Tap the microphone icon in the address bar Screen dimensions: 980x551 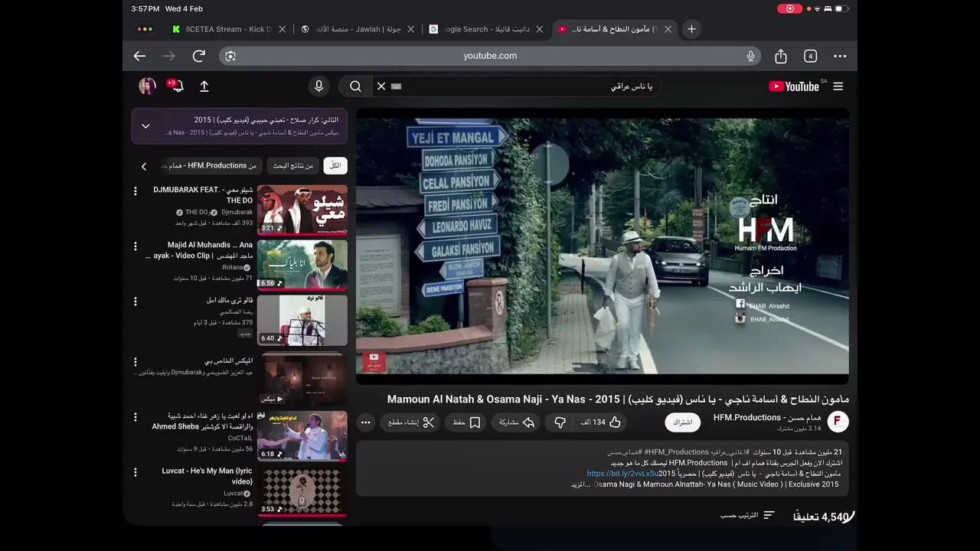(751, 56)
